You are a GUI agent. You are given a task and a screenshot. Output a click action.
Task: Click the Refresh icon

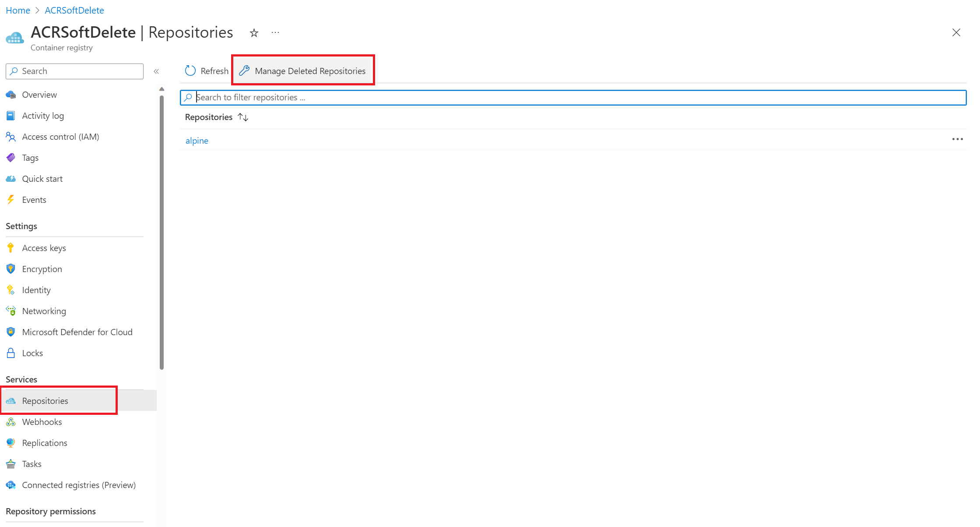click(189, 71)
